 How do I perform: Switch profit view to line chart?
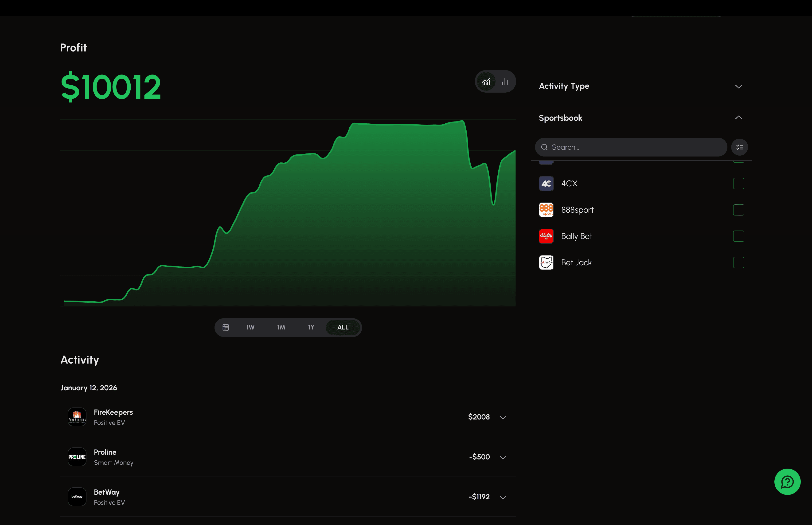tap(487, 81)
